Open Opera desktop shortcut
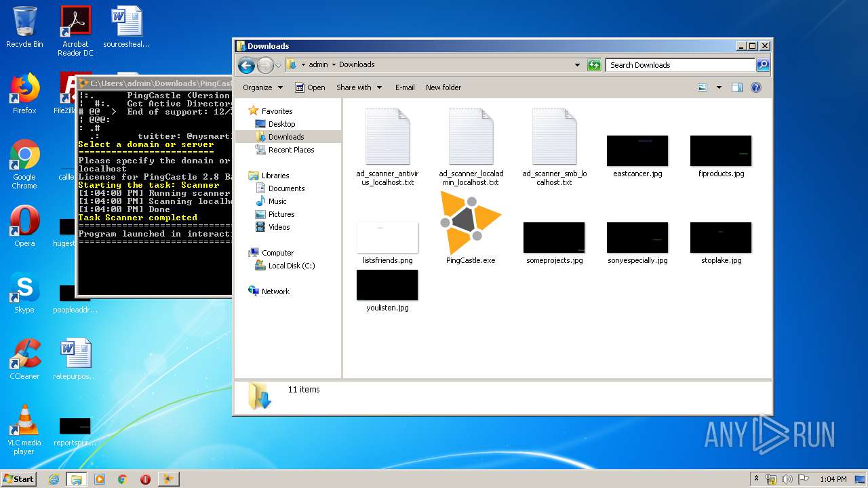 (24, 226)
